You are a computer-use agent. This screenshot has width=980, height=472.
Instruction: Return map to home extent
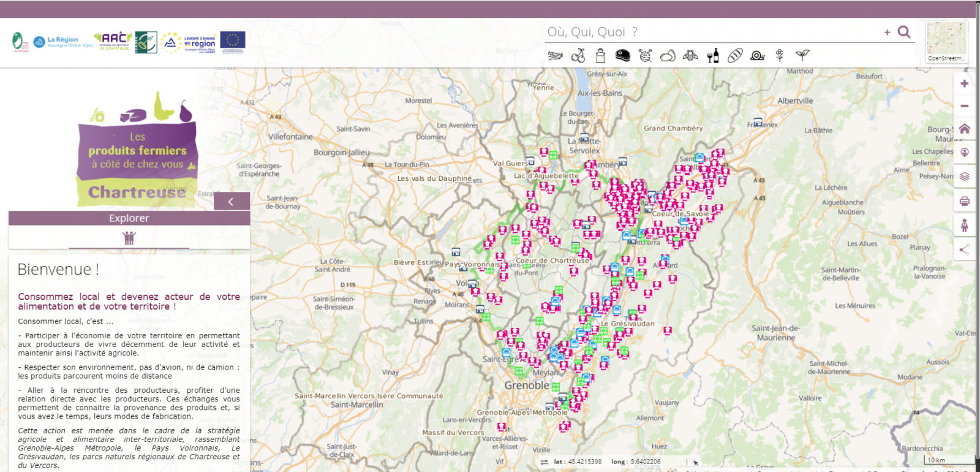964,129
